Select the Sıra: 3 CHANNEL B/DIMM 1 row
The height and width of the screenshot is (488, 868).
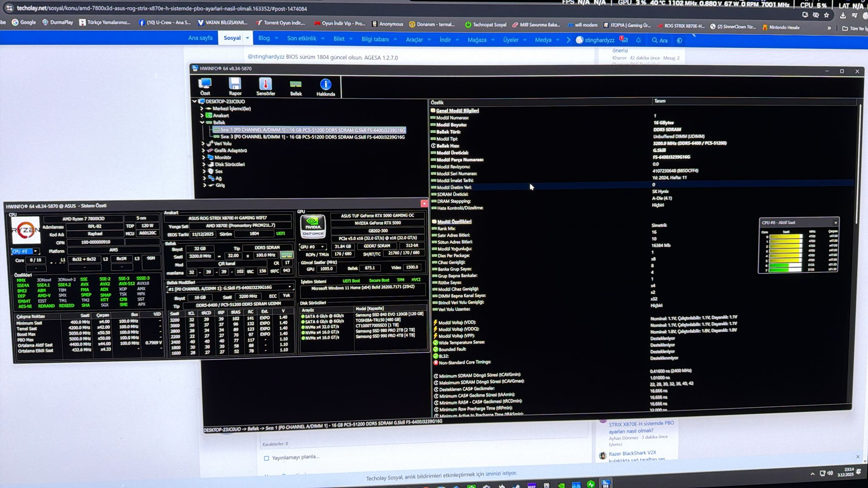click(x=312, y=137)
